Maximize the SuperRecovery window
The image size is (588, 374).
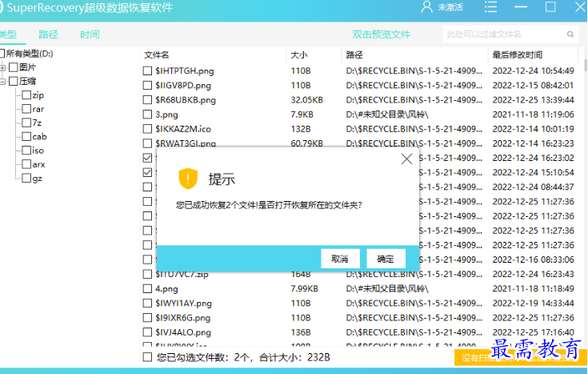pyautogui.click(x=550, y=6)
